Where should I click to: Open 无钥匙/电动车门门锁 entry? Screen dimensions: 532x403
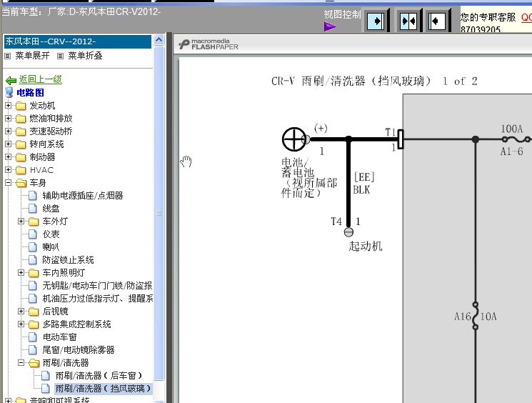[97, 286]
